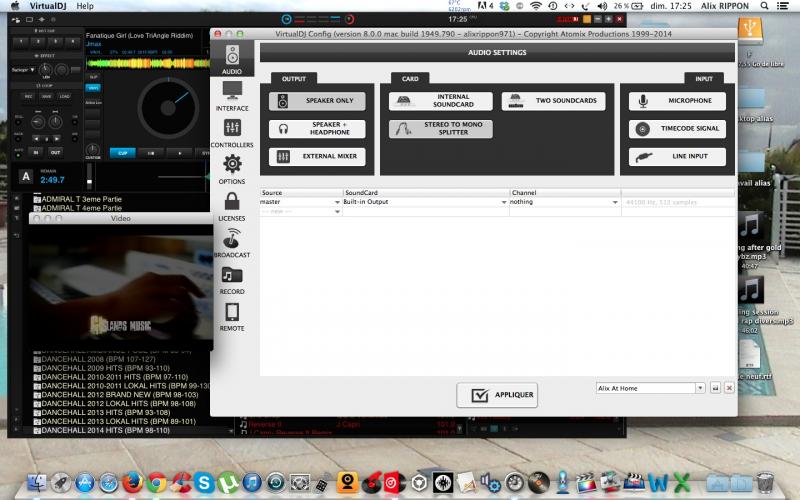Open the VirtualDJ menu
800x500 pixels.
(48, 6)
